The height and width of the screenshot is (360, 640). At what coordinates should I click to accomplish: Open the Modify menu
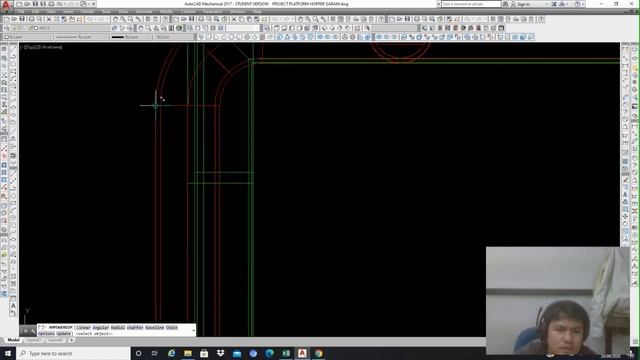[166, 11]
